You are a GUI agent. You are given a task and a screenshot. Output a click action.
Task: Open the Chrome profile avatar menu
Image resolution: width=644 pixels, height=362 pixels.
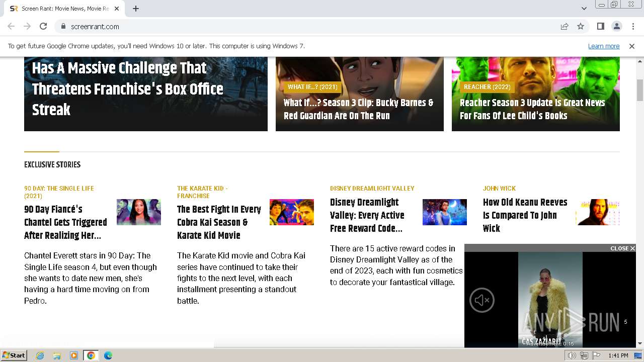tap(617, 26)
